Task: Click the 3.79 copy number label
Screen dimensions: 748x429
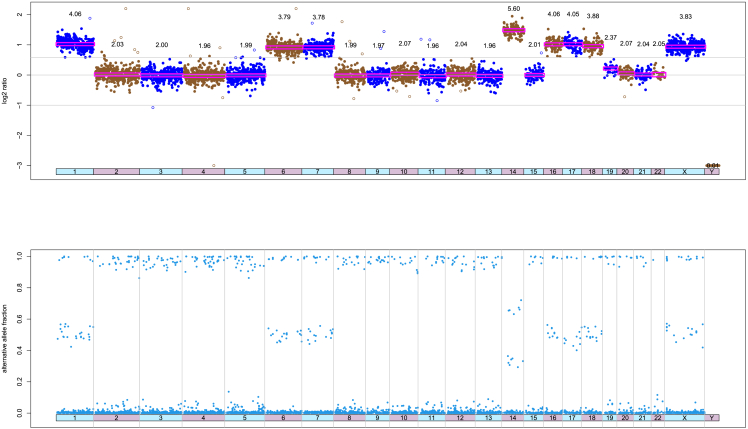Action: click(284, 17)
